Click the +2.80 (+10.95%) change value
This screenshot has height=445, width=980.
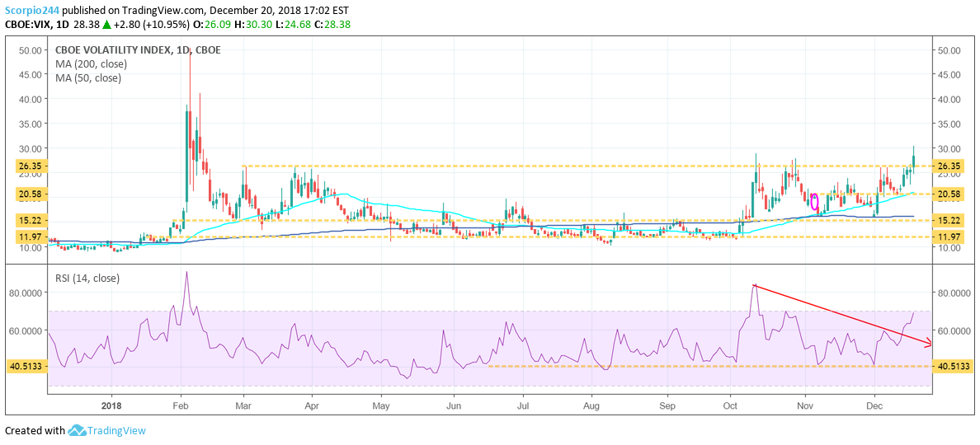coord(153,23)
